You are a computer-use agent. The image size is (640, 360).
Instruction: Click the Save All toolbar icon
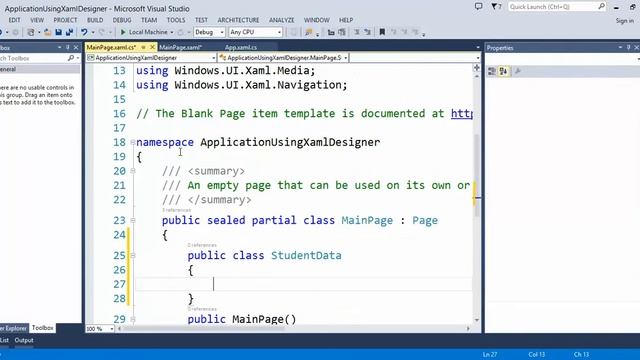69,32
